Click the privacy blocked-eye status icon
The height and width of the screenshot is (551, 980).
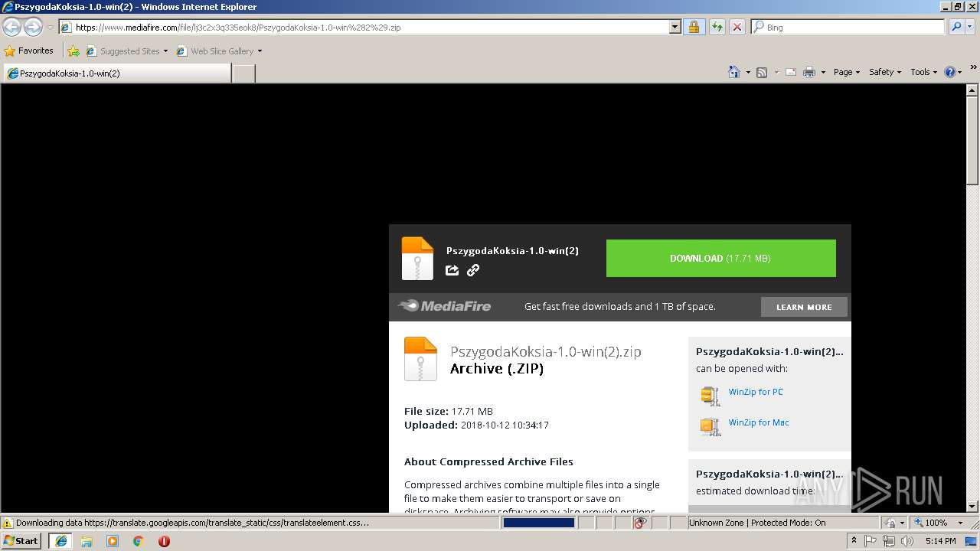(640, 523)
